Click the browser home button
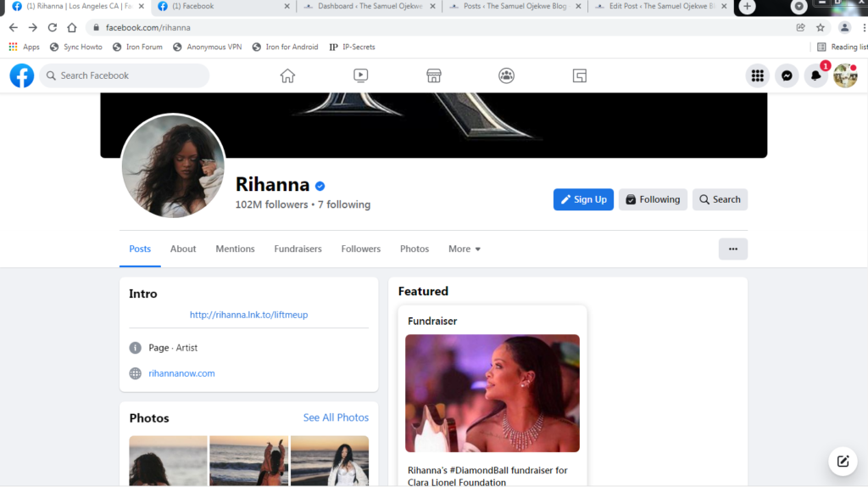The width and height of the screenshot is (868, 487). click(72, 27)
